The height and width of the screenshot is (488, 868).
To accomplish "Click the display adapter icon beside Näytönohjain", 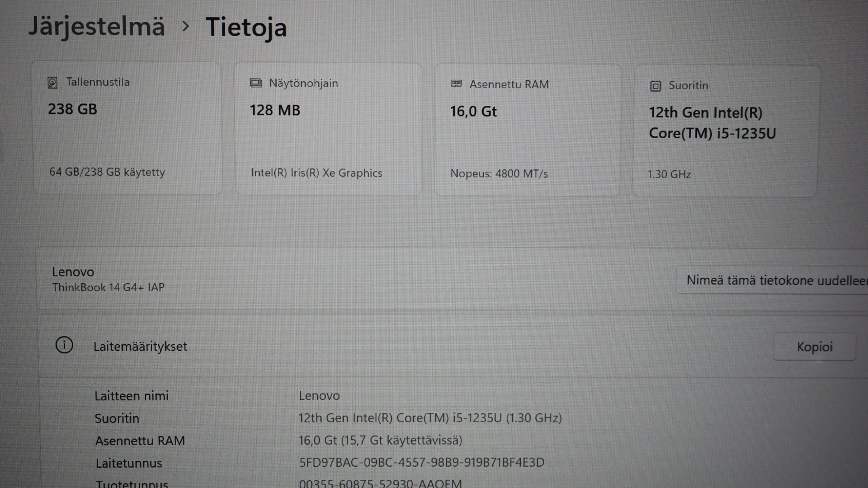I will tap(256, 83).
